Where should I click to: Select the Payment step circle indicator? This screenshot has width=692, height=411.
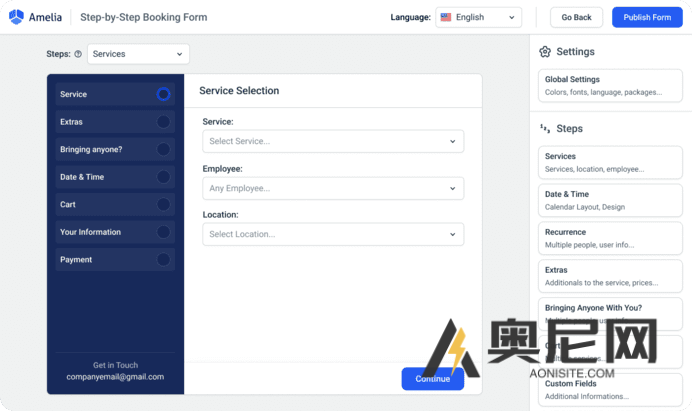163,260
